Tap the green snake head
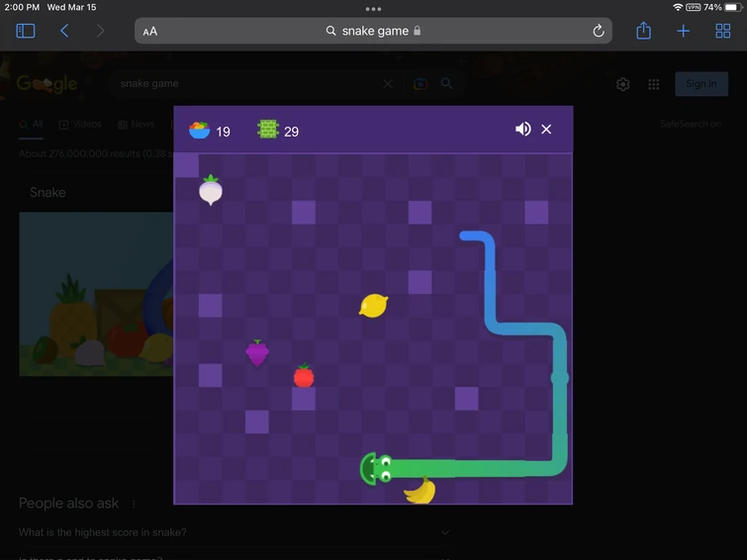Viewport: 747px width, 560px height. 376,469
